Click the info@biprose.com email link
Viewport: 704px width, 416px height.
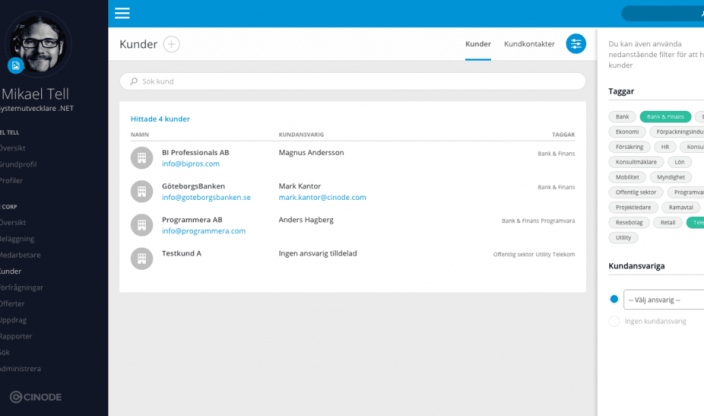click(190, 164)
